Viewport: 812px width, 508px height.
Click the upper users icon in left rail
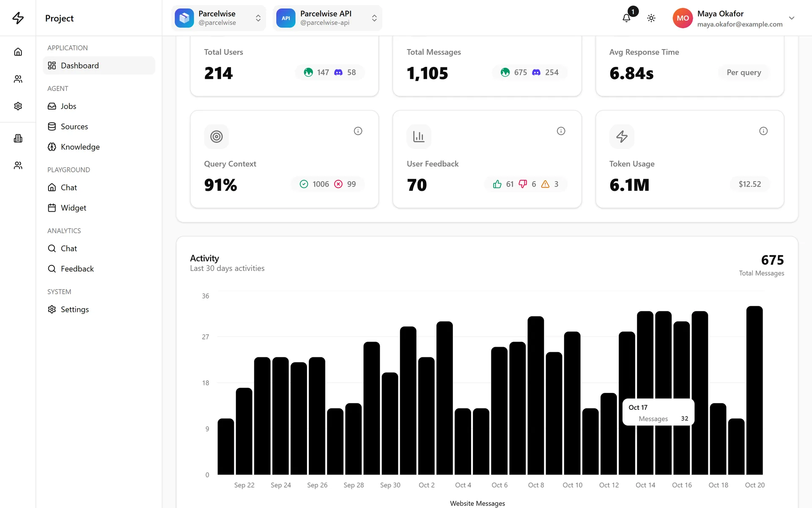pos(18,79)
